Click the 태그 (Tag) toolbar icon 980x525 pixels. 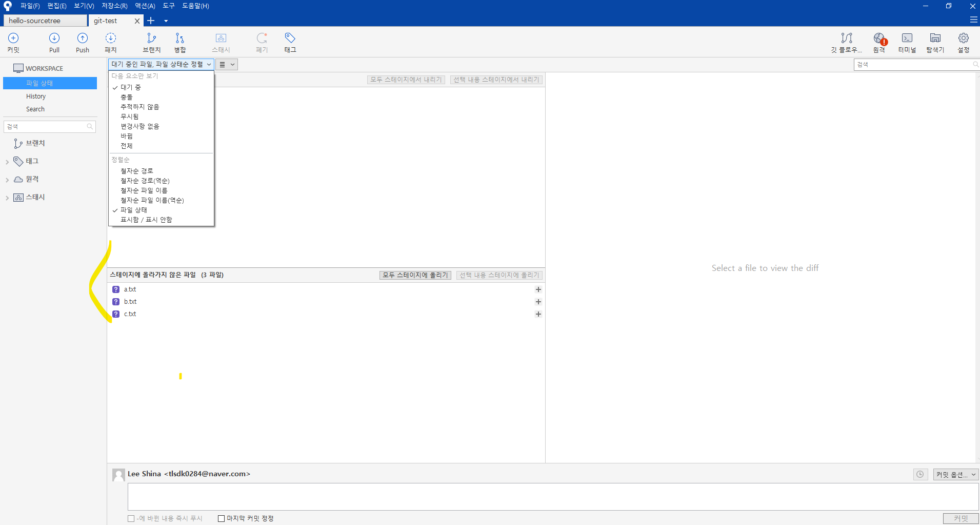coord(290,43)
